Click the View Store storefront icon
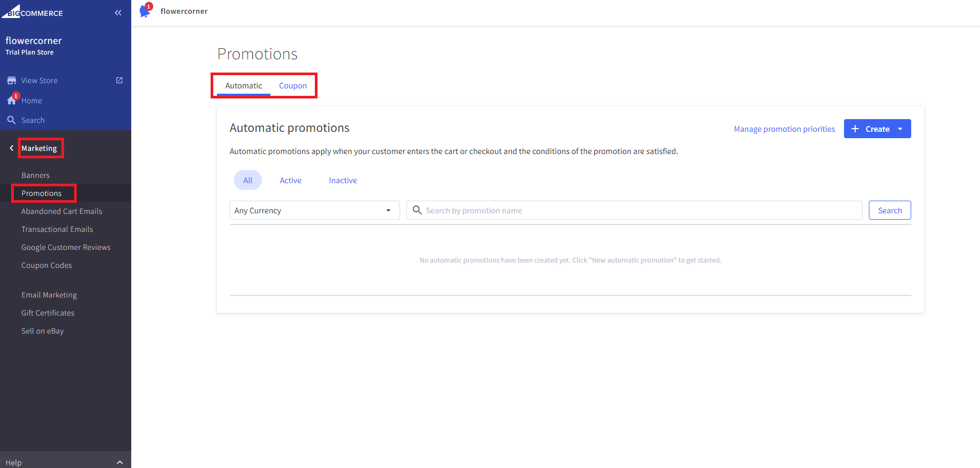The height and width of the screenshot is (468, 980). (12, 80)
